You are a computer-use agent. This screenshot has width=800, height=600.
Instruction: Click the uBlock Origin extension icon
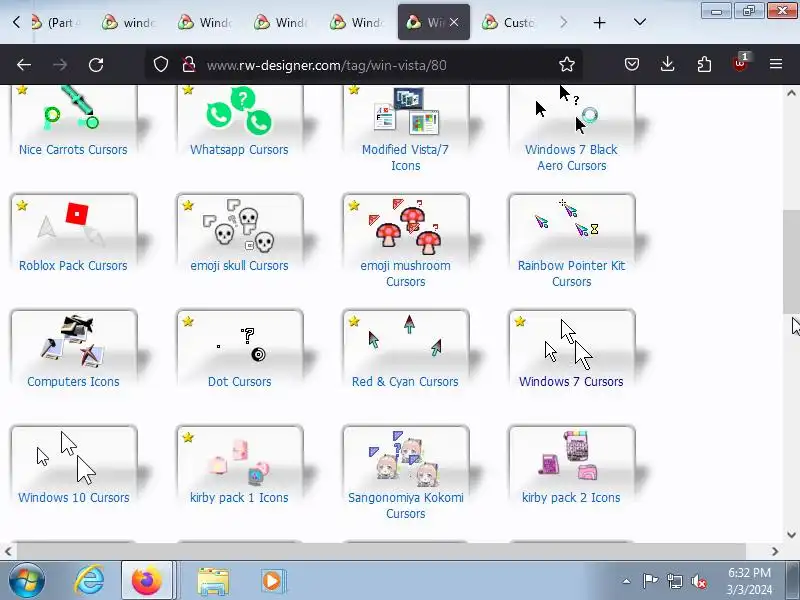tap(740, 63)
